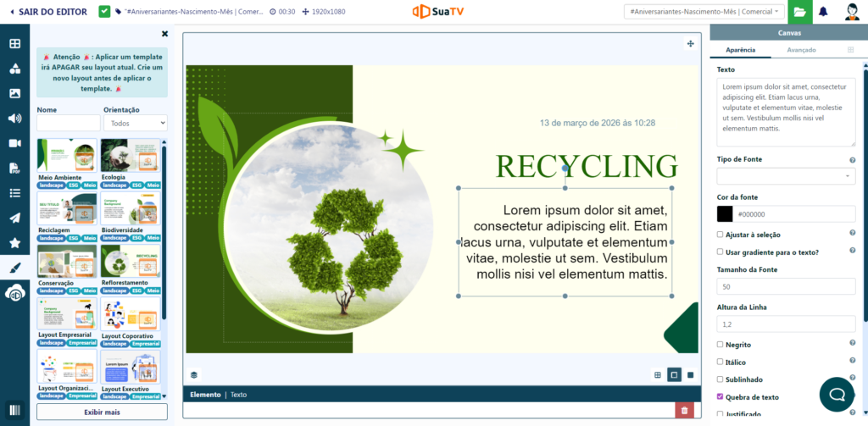Toggle the Quebra de texto checkbox
The width and height of the screenshot is (868, 426).
[x=721, y=396]
